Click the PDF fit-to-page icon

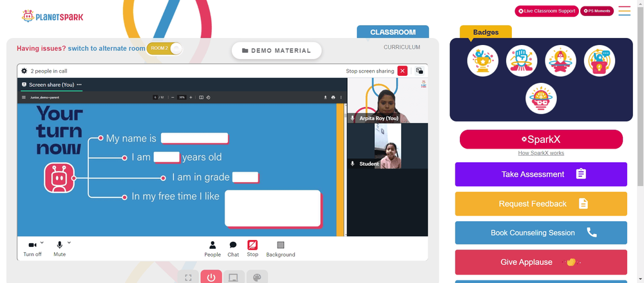pyautogui.click(x=201, y=98)
